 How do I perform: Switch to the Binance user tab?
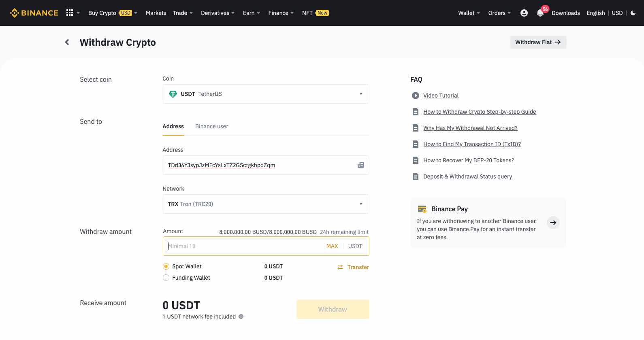(x=211, y=126)
